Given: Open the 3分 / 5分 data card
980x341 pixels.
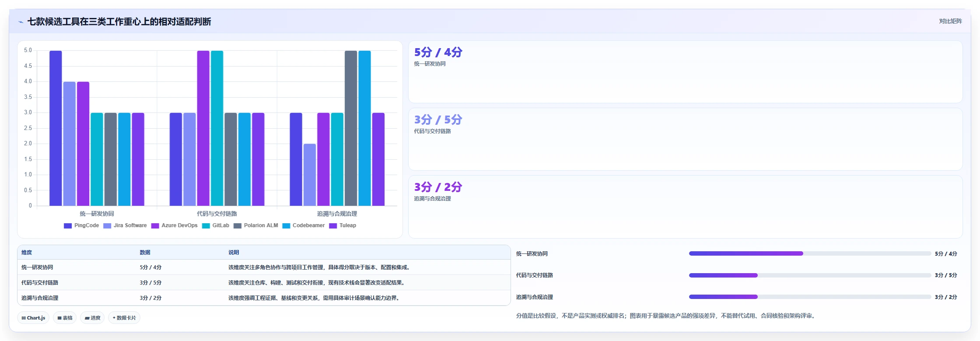Looking at the screenshot, I should (685, 139).
